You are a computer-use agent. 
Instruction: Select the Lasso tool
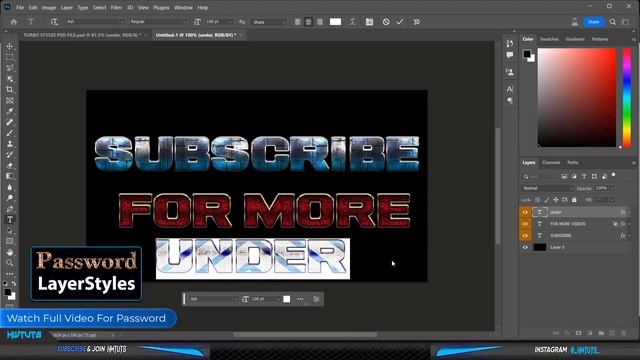[x=9, y=68]
